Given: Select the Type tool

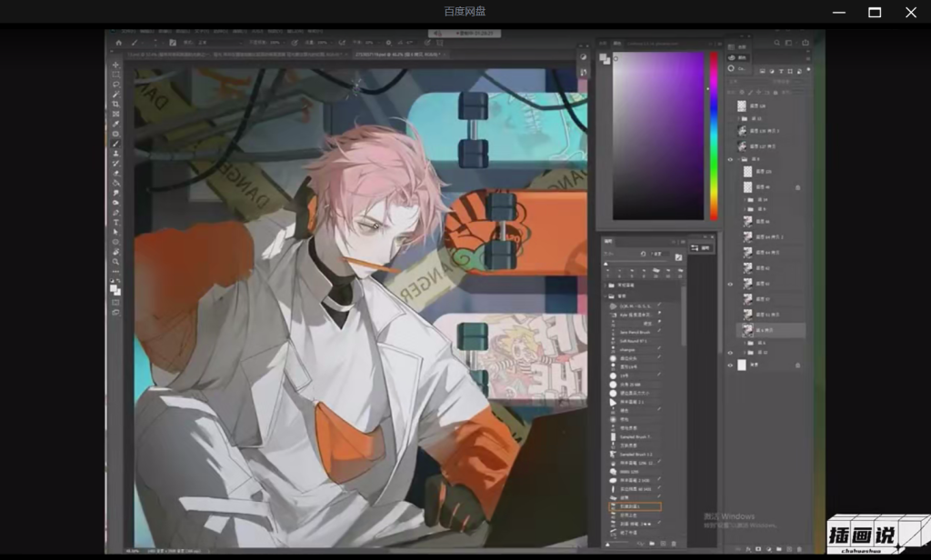Looking at the screenshot, I should (115, 222).
